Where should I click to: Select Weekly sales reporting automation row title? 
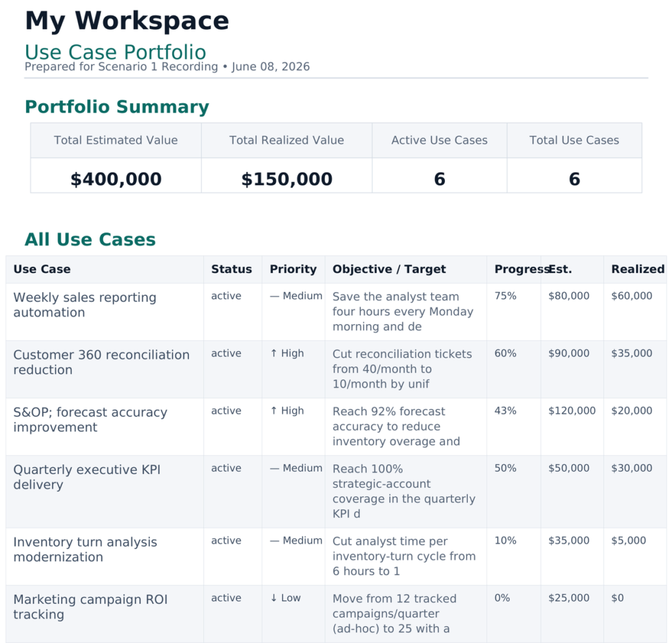(85, 305)
